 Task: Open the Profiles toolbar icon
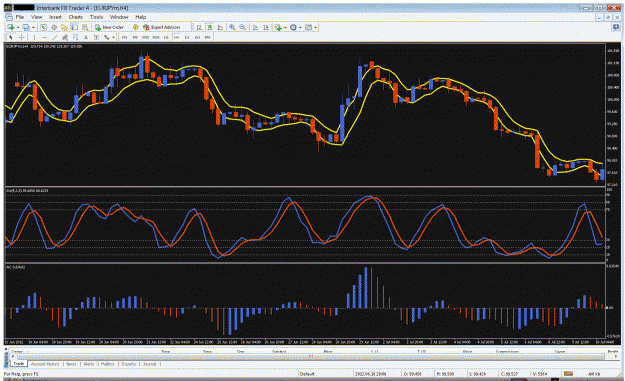[x=26, y=27]
